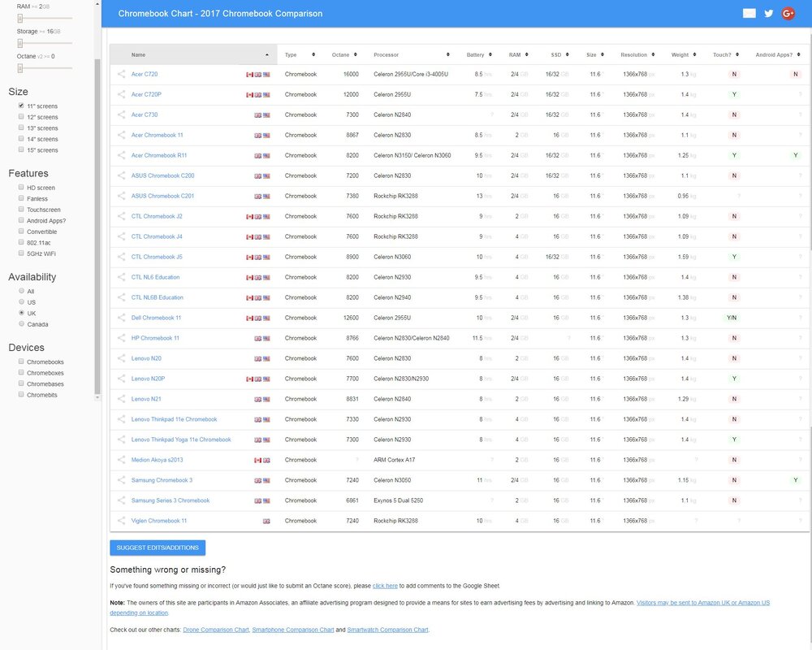Sort table by Octane score
Image resolution: width=812 pixels, height=650 pixels.
(343, 54)
